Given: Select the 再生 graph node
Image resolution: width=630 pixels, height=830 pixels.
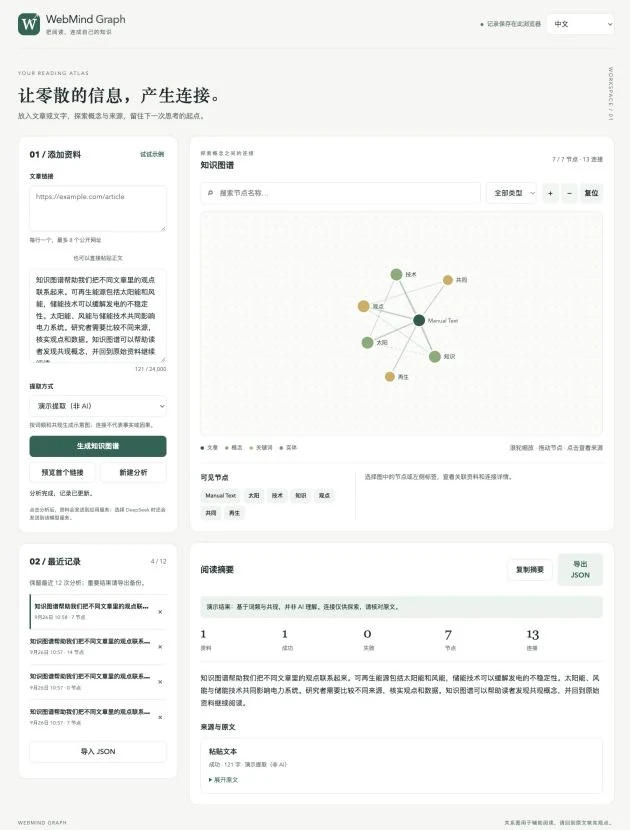Looking at the screenshot, I should tap(390, 377).
